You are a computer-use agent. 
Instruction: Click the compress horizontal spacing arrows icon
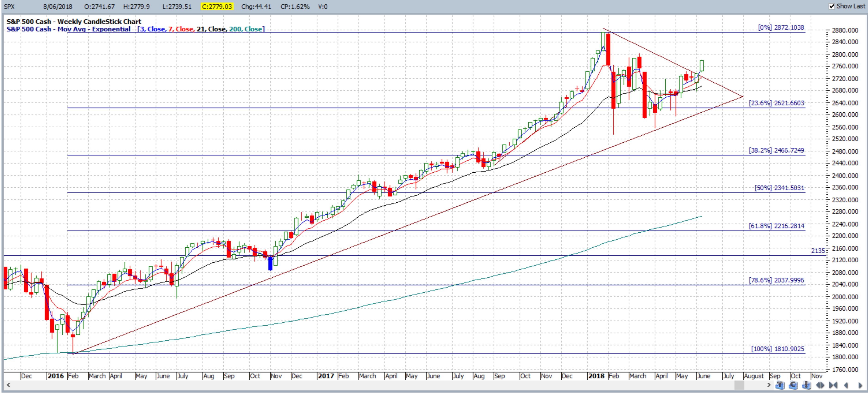coord(833,385)
